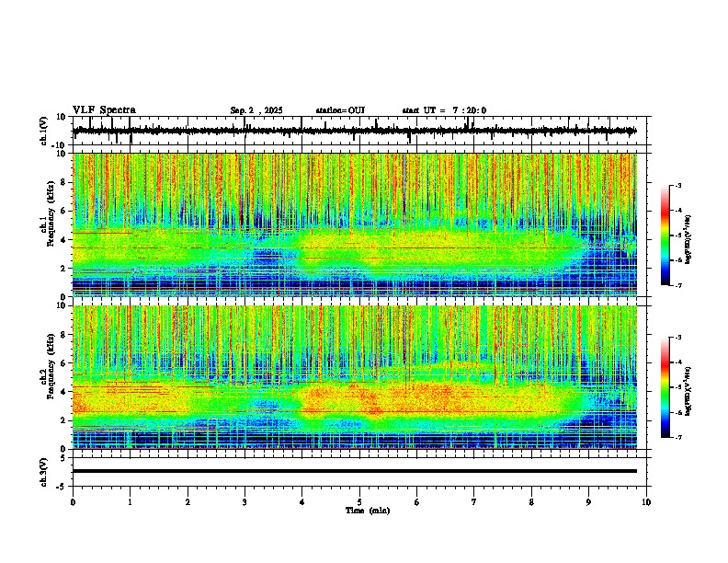Screen dimensions: 728x563
Task: Click the "ch.3(V)" axis label
Action: 44,472
